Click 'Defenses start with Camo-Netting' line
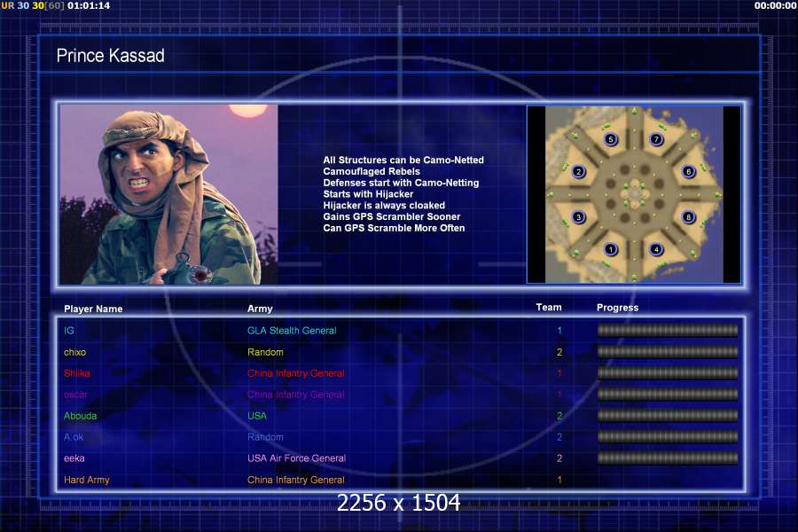 coord(401,183)
